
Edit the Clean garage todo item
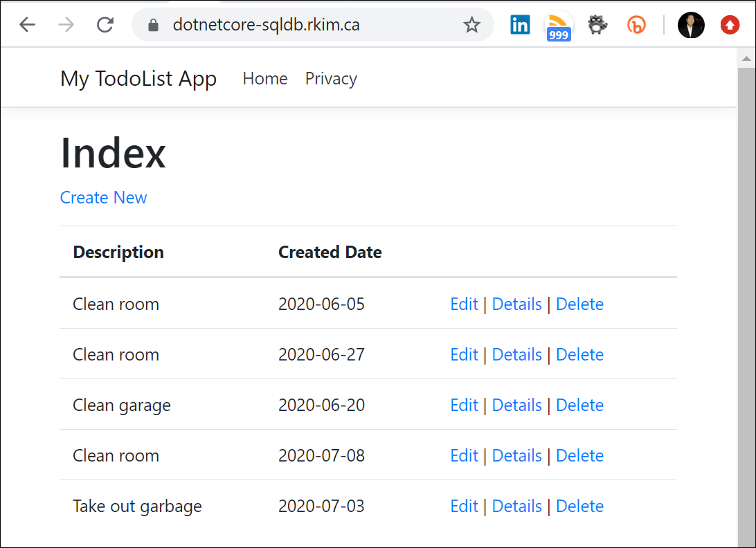(x=464, y=405)
